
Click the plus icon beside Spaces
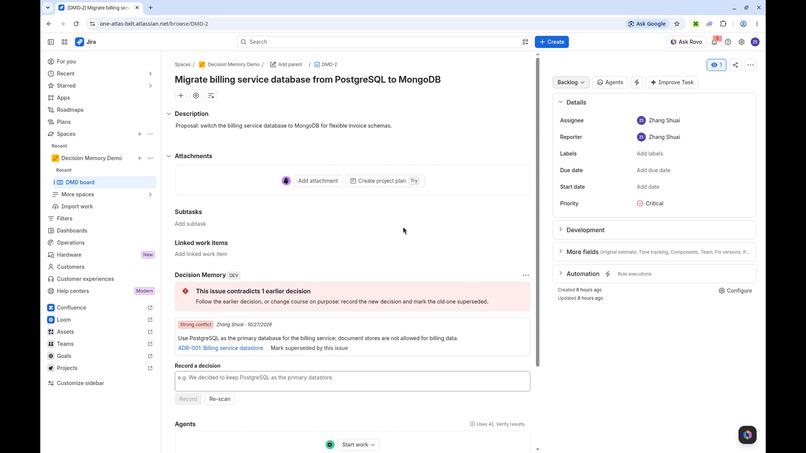(139, 134)
